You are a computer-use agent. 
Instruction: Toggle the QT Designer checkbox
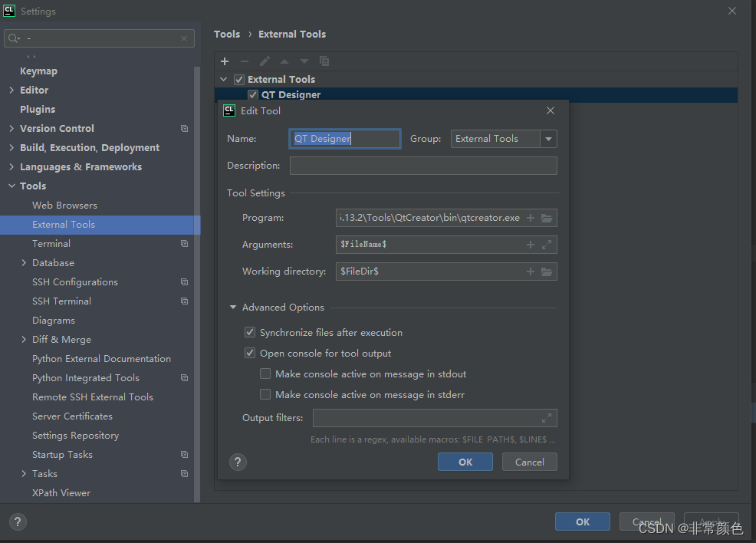coord(253,94)
